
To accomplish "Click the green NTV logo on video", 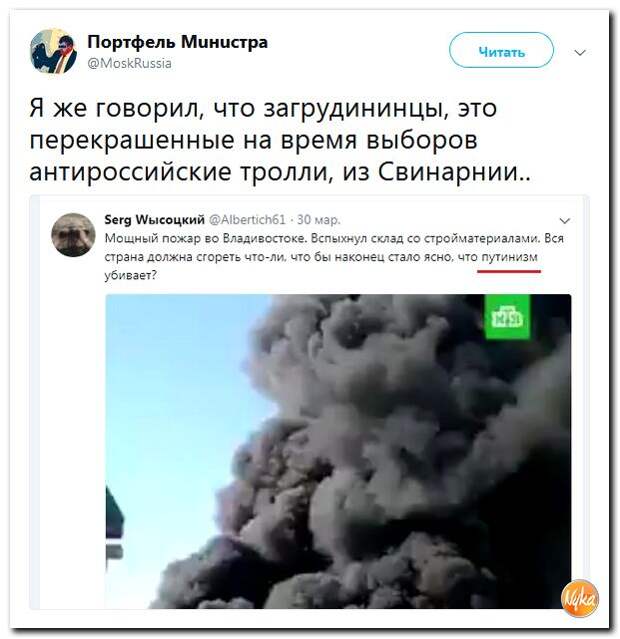I will click(x=507, y=317).
